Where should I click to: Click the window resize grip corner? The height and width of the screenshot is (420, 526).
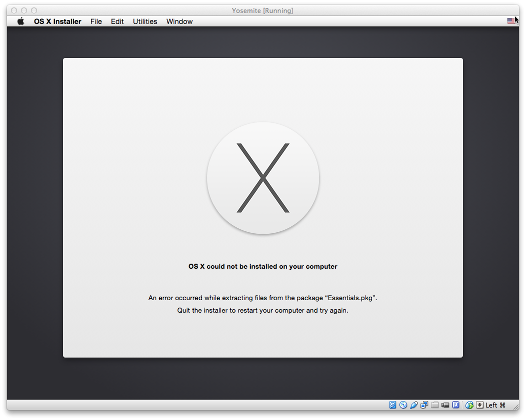pos(515,407)
